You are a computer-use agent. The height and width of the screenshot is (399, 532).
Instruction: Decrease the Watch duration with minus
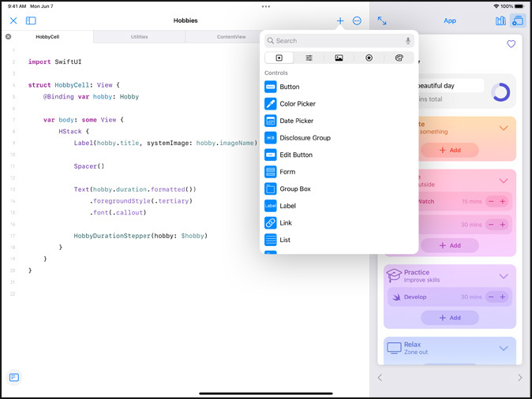[x=491, y=202]
